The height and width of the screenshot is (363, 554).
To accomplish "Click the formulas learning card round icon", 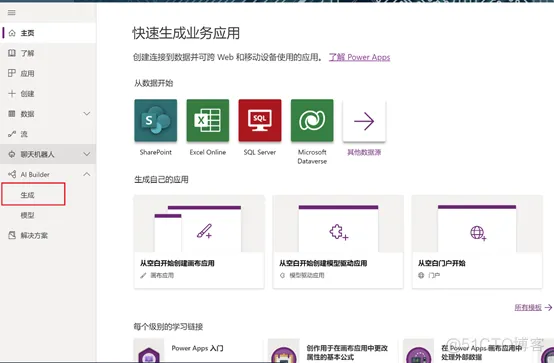I will coord(284,355).
